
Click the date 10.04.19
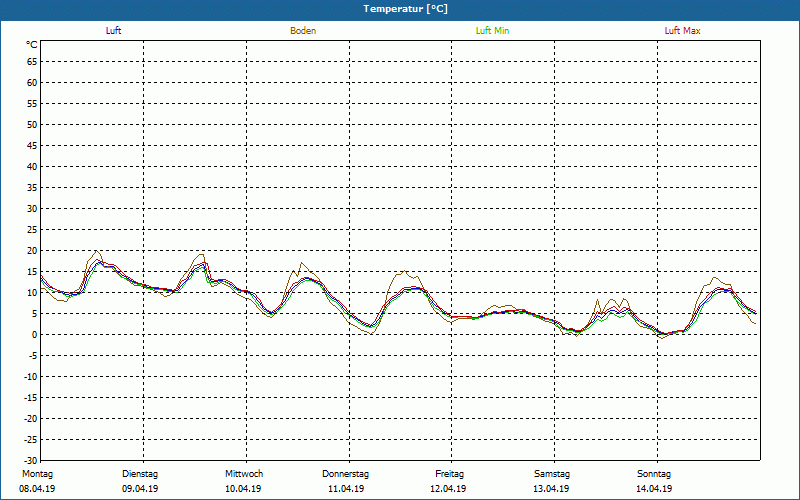pyautogui.click(x=243, y=489)
